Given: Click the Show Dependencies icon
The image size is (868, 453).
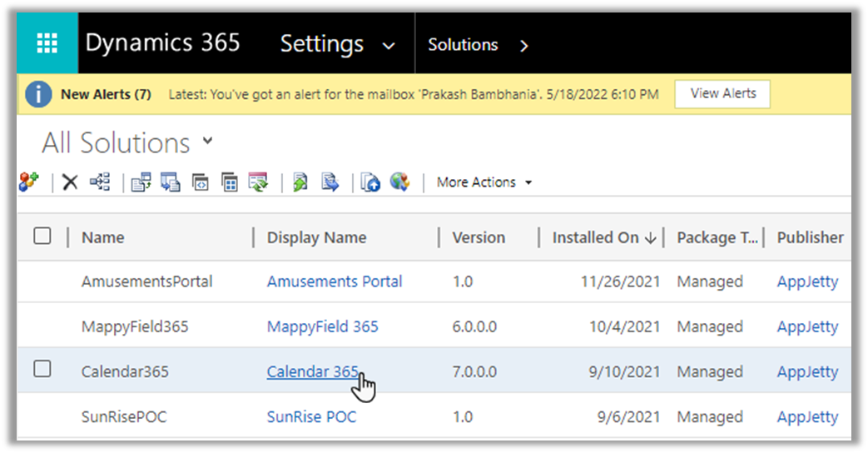Looking at the screenshot, I should click(100, 182).
